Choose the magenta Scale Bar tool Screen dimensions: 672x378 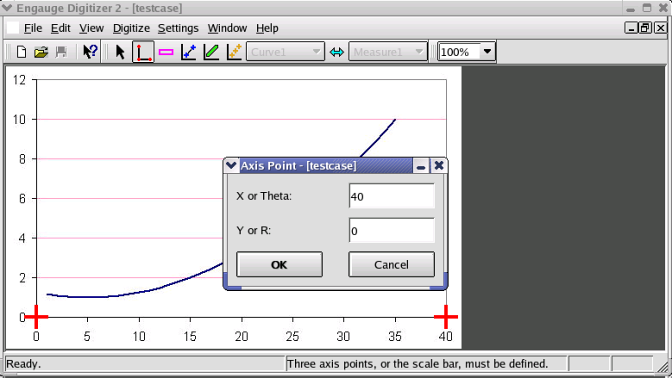coord(166,52)
